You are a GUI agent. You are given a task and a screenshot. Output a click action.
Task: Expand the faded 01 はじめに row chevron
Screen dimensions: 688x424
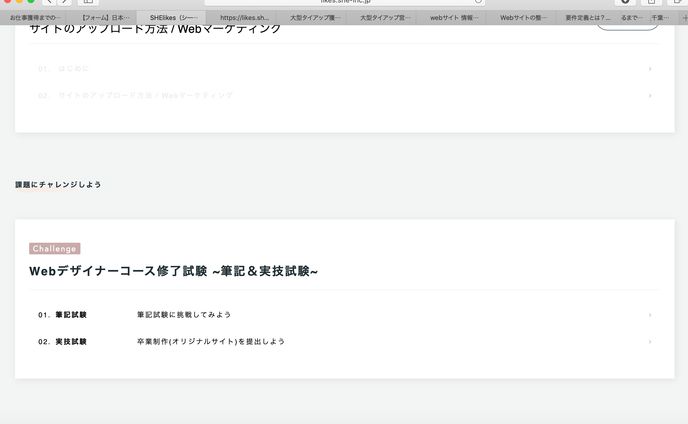coord(650,69)
